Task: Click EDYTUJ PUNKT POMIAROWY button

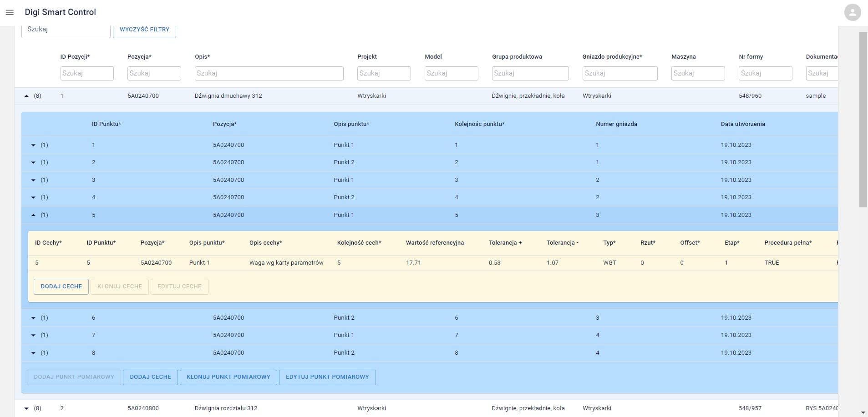Action: [x=327, y=377]
